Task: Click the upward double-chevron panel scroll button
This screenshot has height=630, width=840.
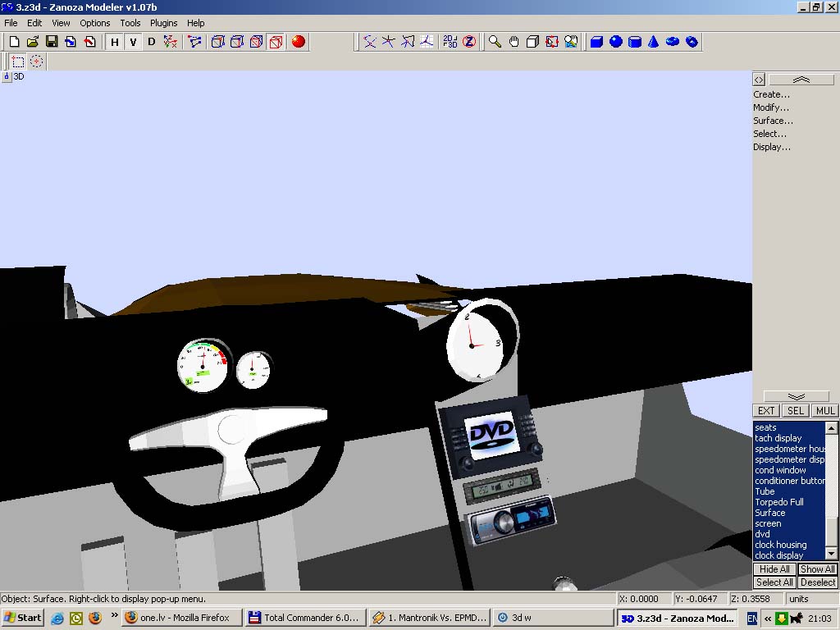Action: click(801, 80)
